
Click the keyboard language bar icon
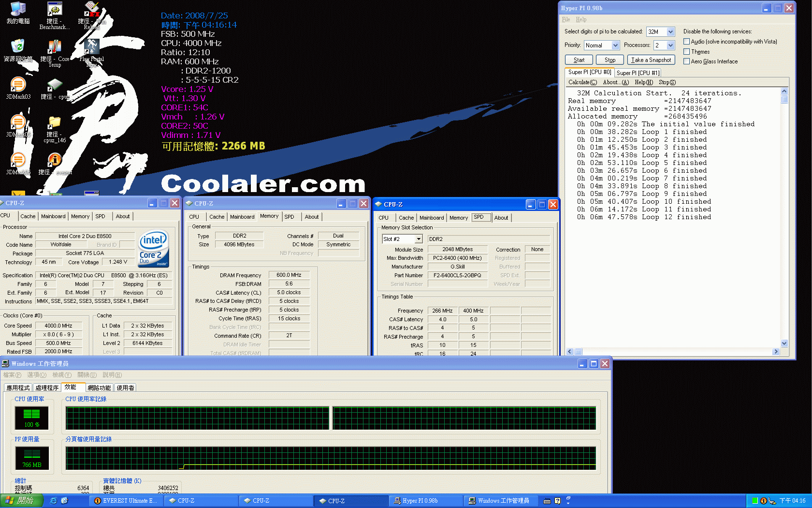click(547, 501)
